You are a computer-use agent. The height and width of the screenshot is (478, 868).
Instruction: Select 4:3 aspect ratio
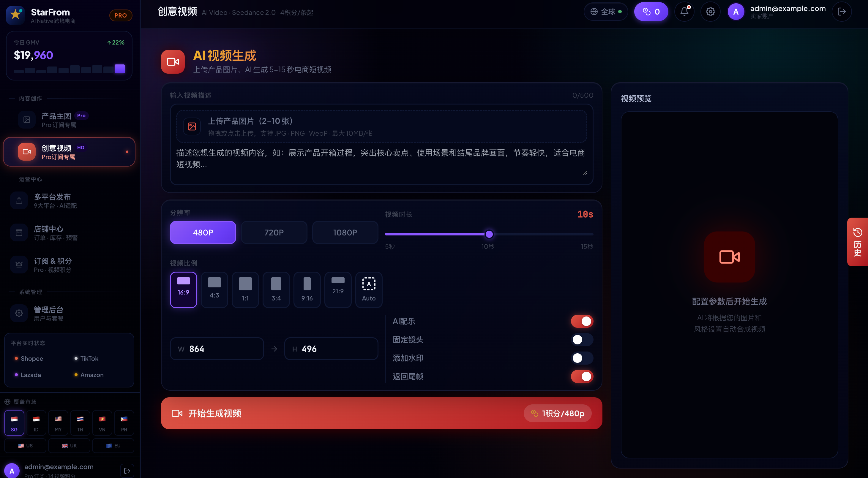pyautogui.click(x=214, y=290)
